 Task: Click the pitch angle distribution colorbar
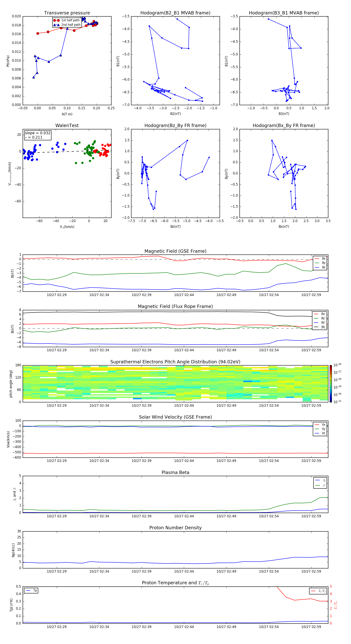click(x=331, y=384)
